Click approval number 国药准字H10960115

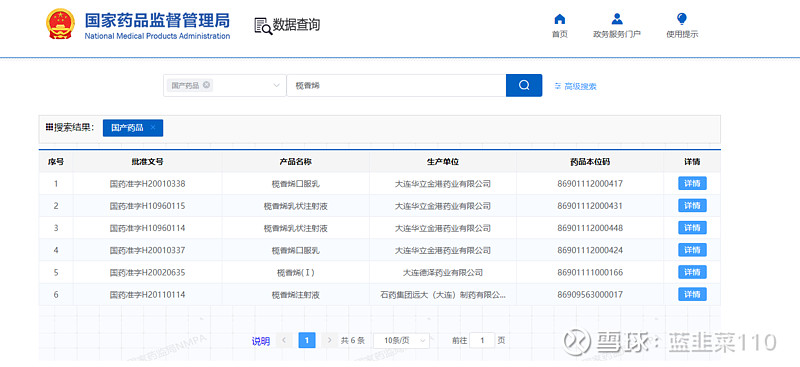pyautogui.click(x=147, y=206)
